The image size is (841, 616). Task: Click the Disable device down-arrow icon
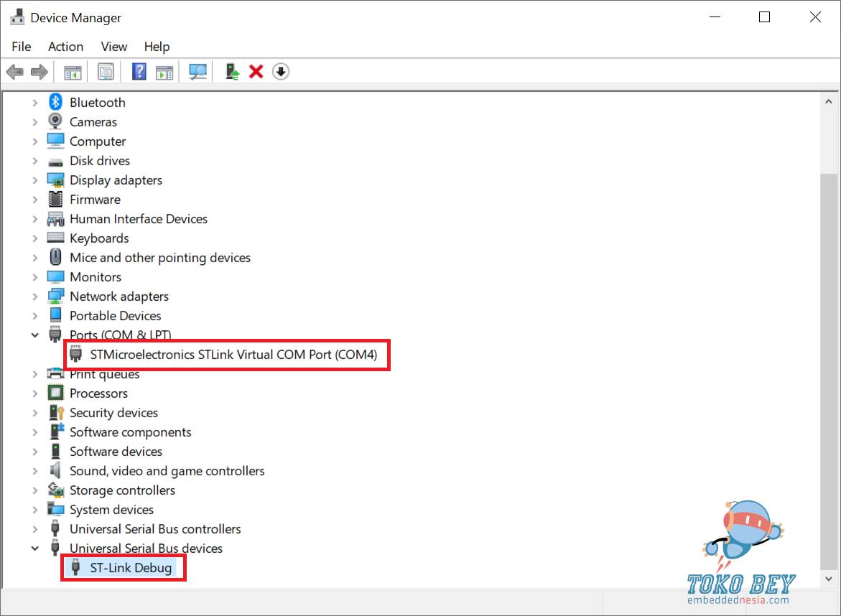(281, 72)
